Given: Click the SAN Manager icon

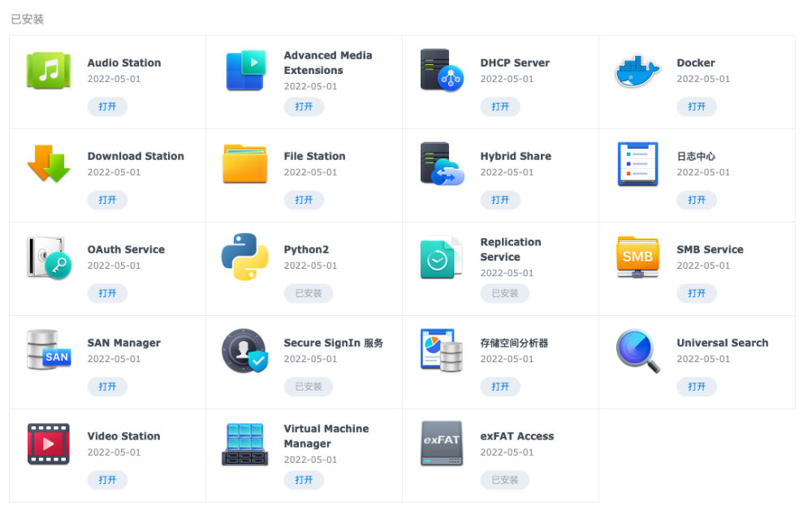Looking at the screenshot, I should 49,350.
